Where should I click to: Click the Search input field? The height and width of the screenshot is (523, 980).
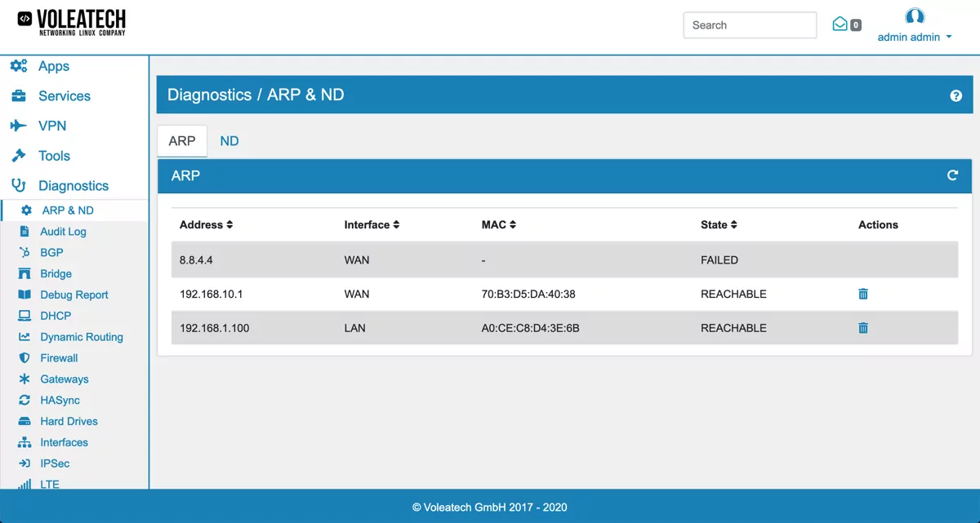coord(750,25)
